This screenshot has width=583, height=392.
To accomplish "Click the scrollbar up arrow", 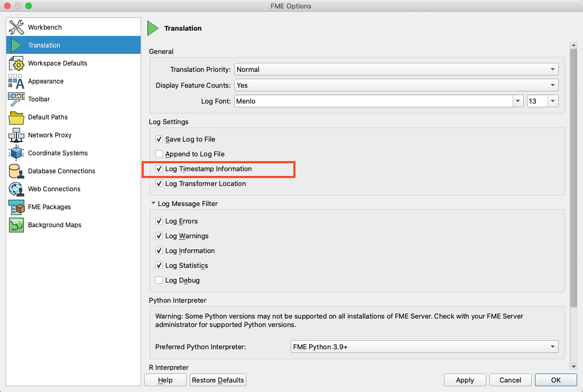I will pyautogui.click(x=573, y=45).
